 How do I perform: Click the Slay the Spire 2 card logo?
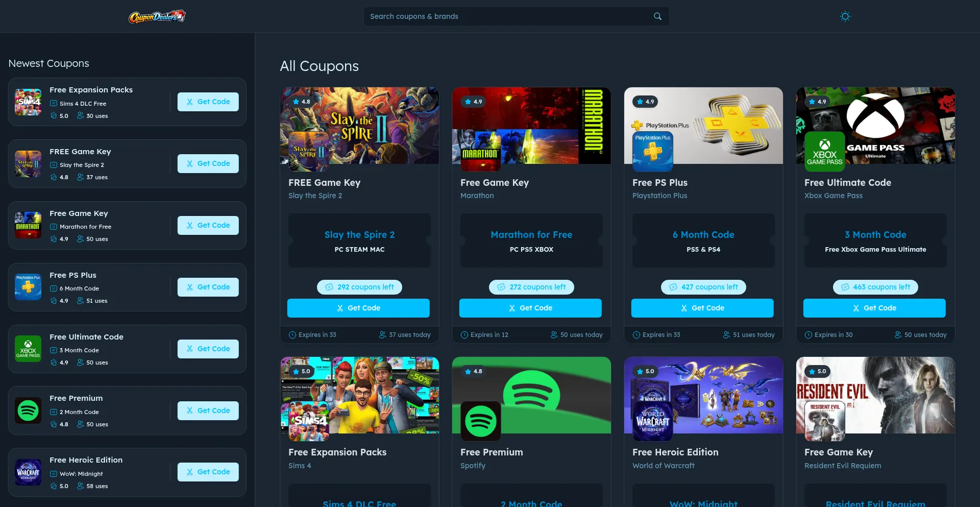(x=309, y=152)
